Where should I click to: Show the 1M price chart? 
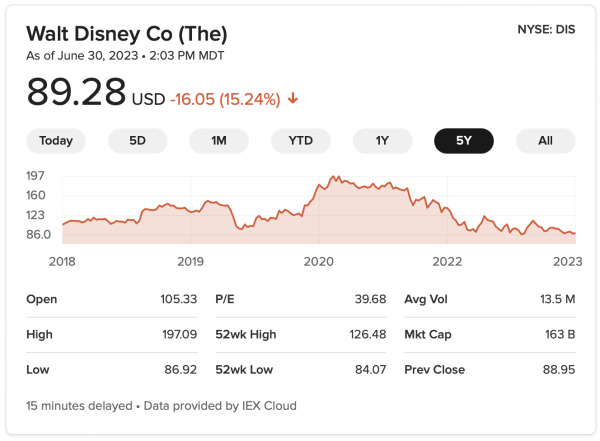(219, 141)
